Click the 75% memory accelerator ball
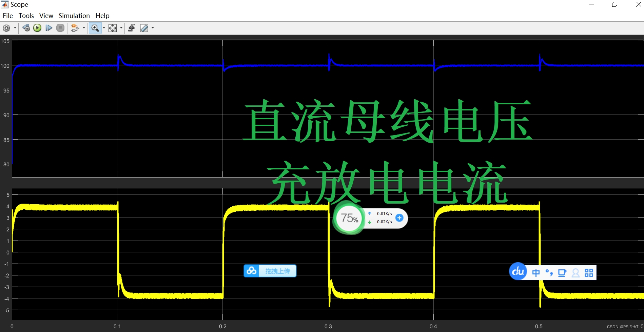Image resolution: width=644 pixels, height=332 pixels. click(349, 218)
